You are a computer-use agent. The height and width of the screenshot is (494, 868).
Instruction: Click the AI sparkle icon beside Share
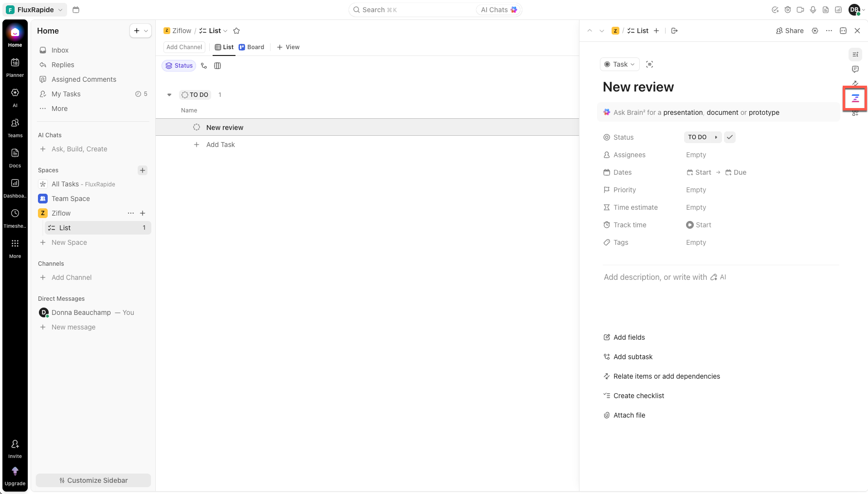tap(815, 31)
